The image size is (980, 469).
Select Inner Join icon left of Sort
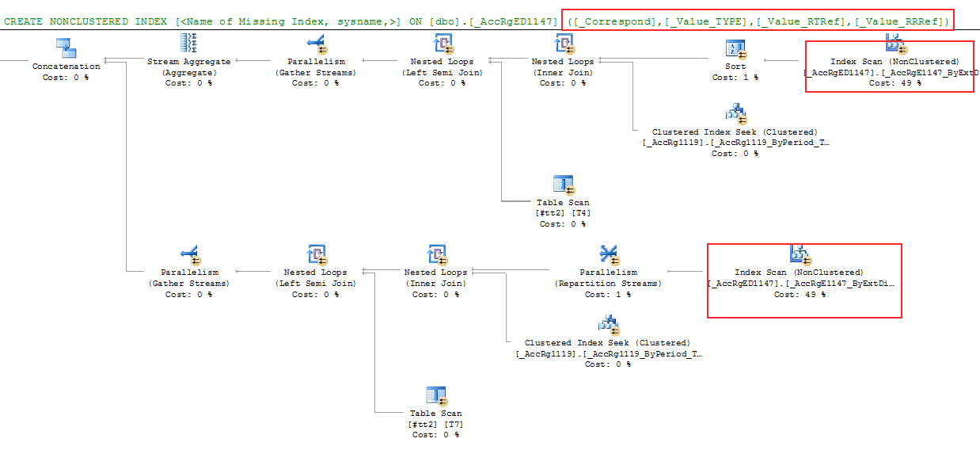pyautogui.click(x=564, y=43)
